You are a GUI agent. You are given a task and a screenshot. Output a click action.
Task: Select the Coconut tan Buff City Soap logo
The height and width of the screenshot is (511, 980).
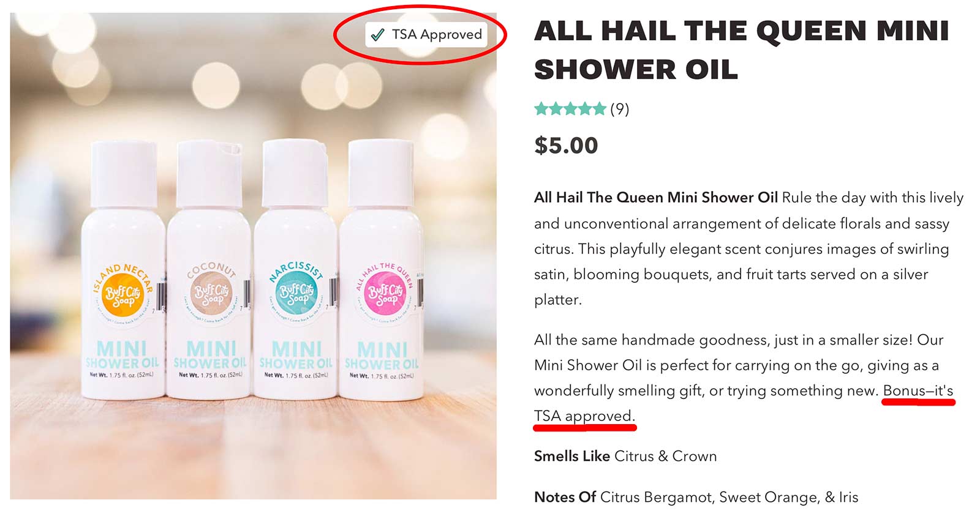click(210, 296)
